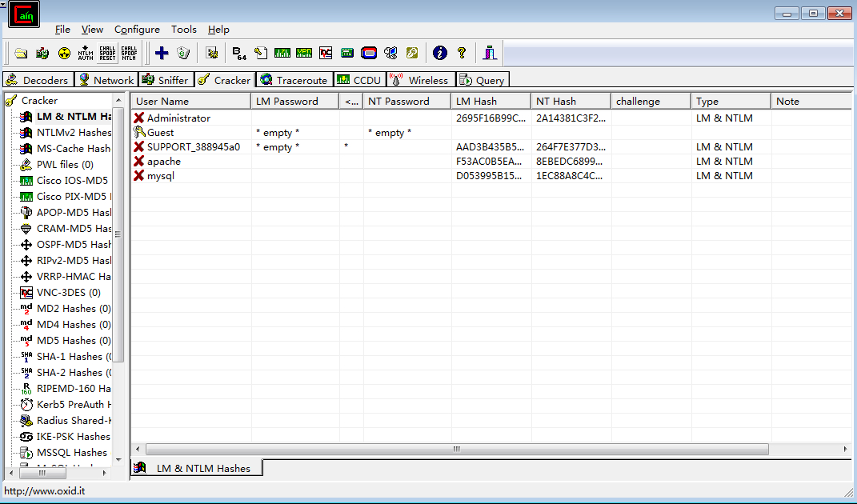
Task: Sort by NT Hash column header
Action: [571, 101]
